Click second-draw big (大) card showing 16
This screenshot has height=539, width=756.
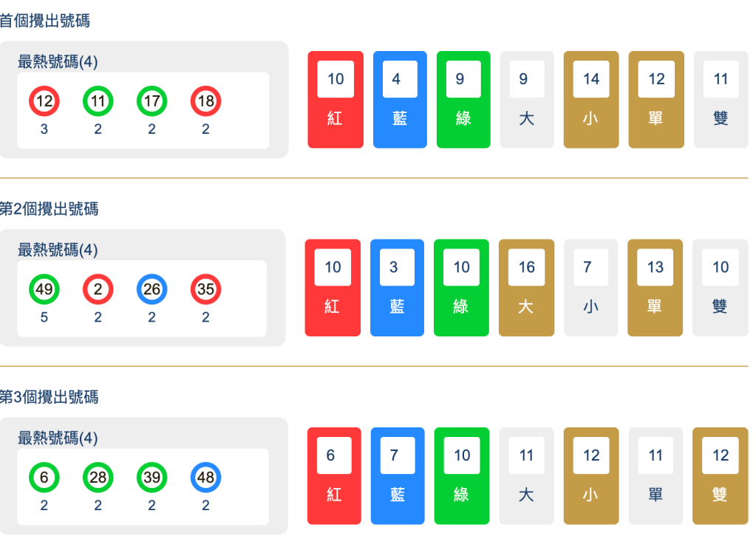pos(526,288)
